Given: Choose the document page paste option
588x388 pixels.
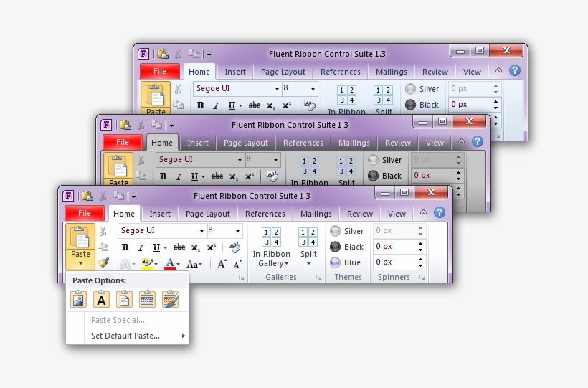Looking at the screenshot, I should click(x=124, y=300).
